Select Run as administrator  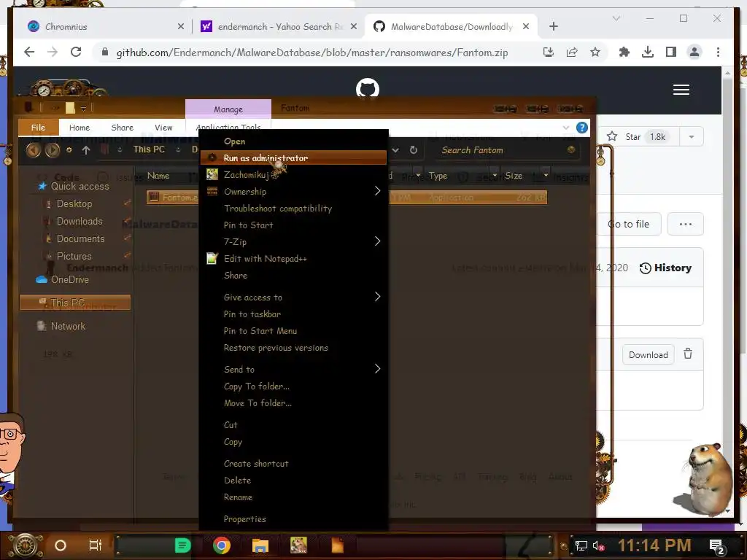(x=293, y=157)
